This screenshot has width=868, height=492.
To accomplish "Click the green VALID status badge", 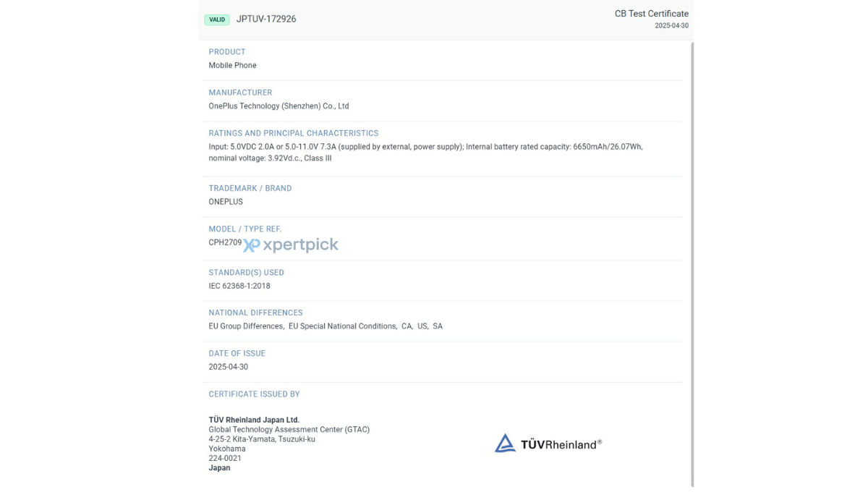I will (217, 20).
